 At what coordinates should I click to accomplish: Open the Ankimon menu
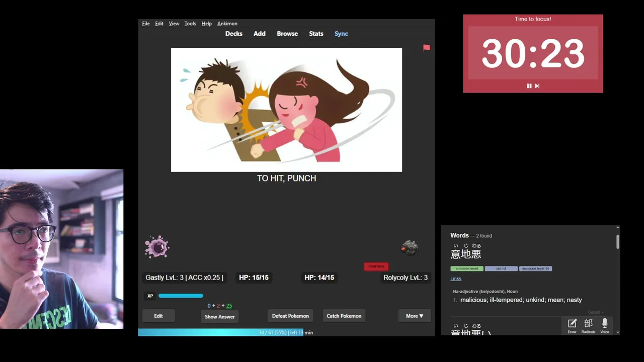(227, 24)
